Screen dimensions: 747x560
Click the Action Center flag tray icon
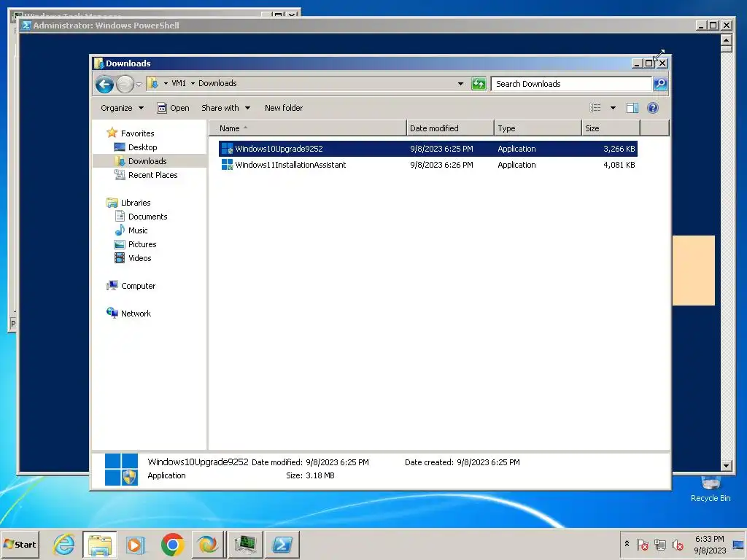click(642, 544)
